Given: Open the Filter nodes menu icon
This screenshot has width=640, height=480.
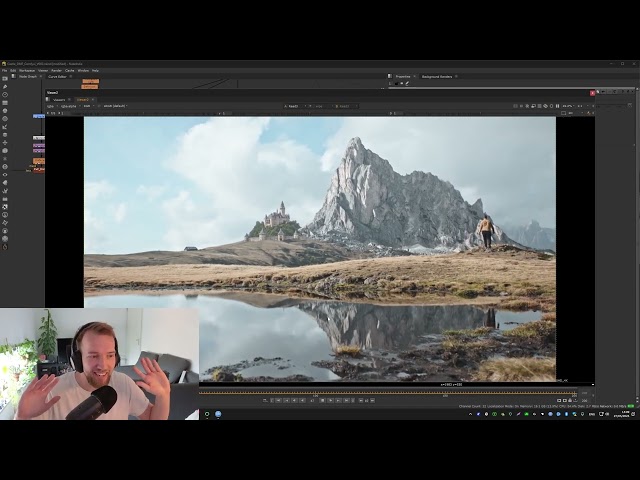Looking at the screenshot, I should click(x=5, y=119).
